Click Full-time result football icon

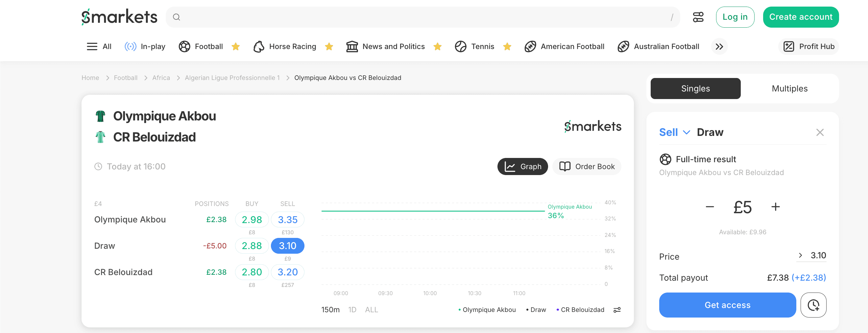click(x=665, y=159)
